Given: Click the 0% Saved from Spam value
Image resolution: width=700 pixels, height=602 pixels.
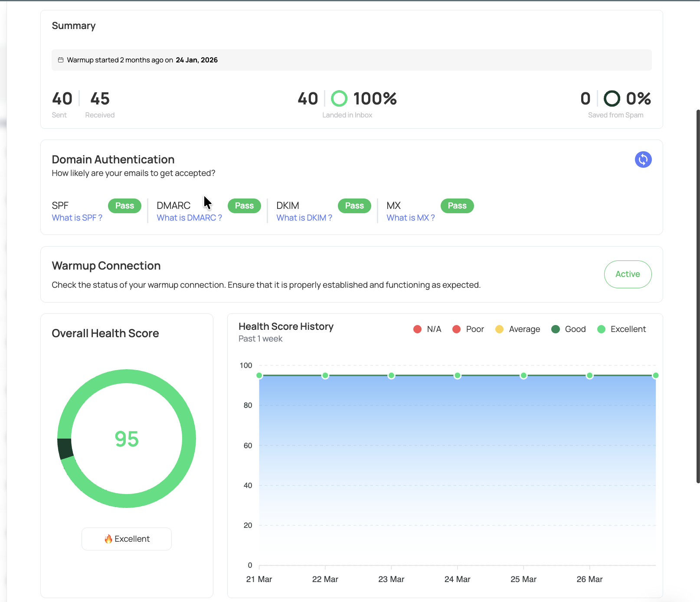Looking at the screenshot, I should 638,98.
